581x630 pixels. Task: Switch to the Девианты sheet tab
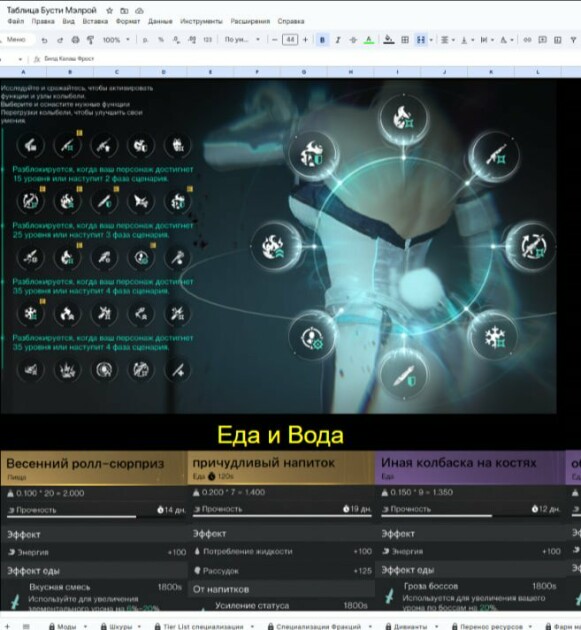(x=411, y=626)
